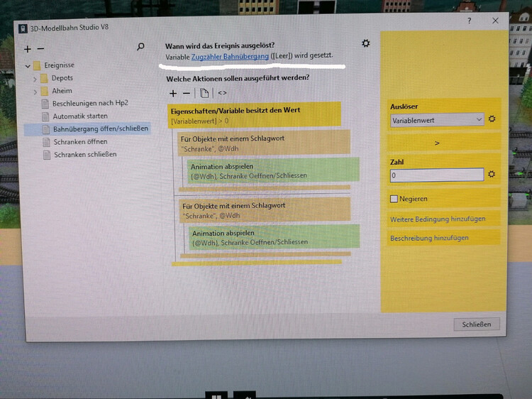Click the Aheim folder icon

pos(45,91)
